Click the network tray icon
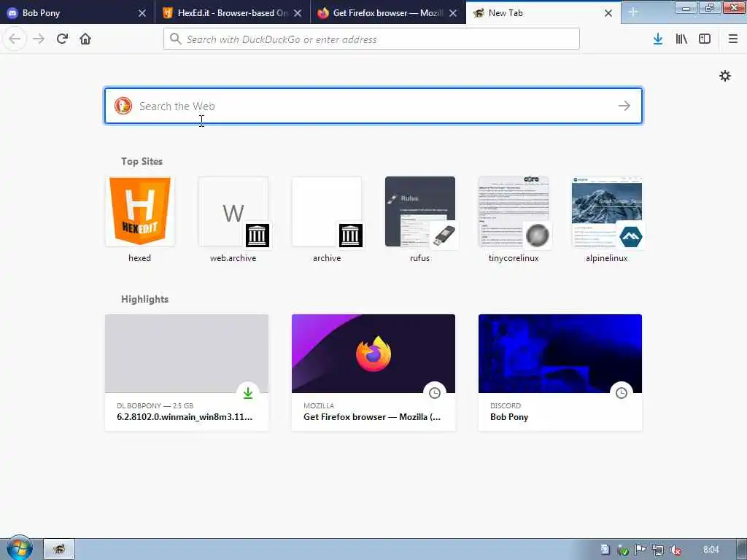This screenshot has width=747, height=560. [x=657, y=550]
